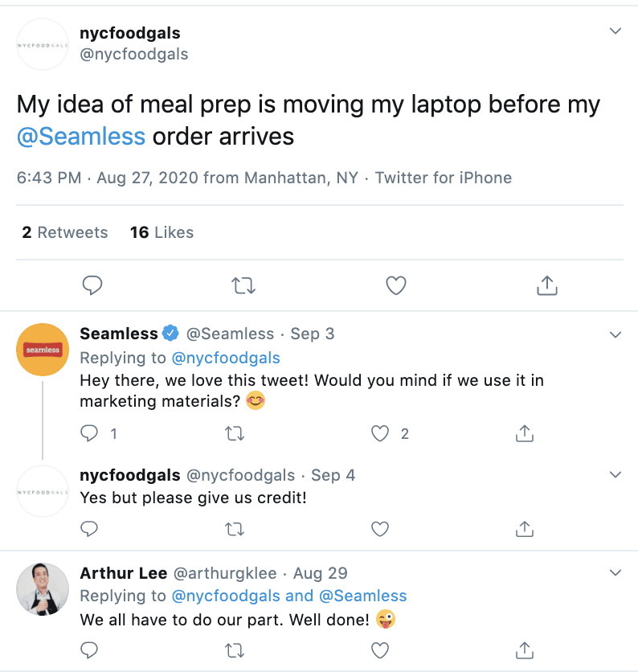Screen dimensions: 638x672
Task: Reply to the main nycfoodgals tweet
Action: coord(92,285)
